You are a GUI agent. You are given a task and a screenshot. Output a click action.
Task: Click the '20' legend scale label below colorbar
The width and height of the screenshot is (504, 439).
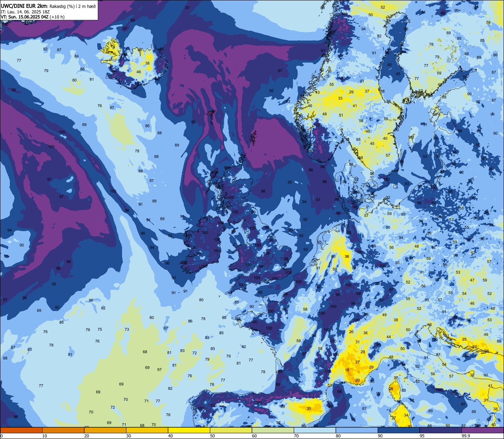click(87, 436)
